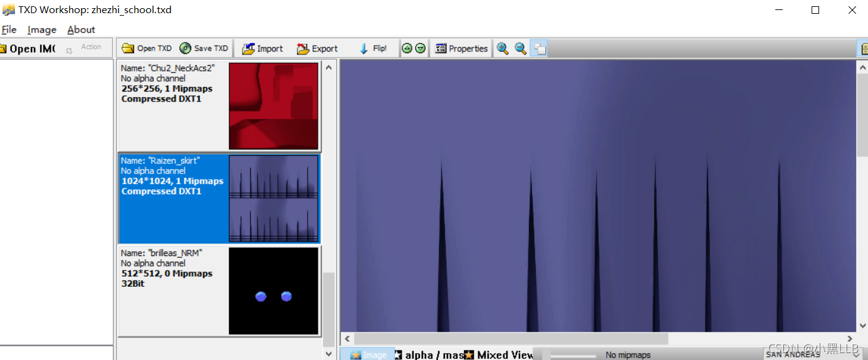Click the TXD Workshop title bar icon
868x360 pixels.
(9, 9)
